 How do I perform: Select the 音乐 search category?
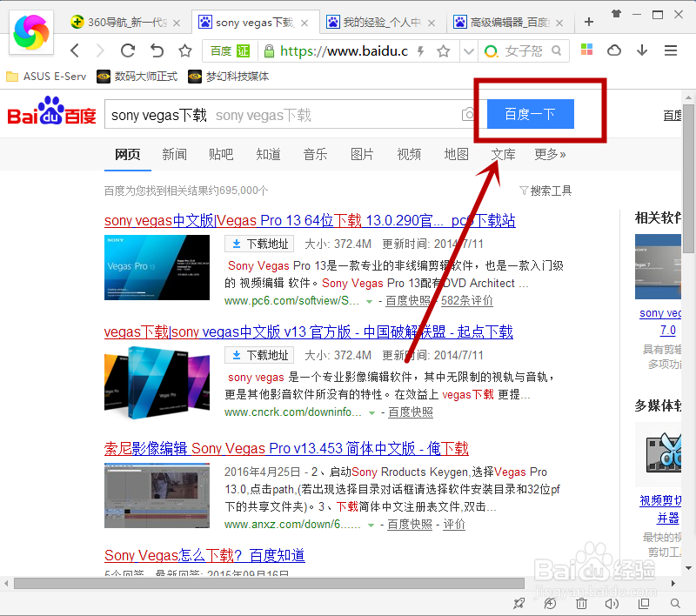(315, 154)
